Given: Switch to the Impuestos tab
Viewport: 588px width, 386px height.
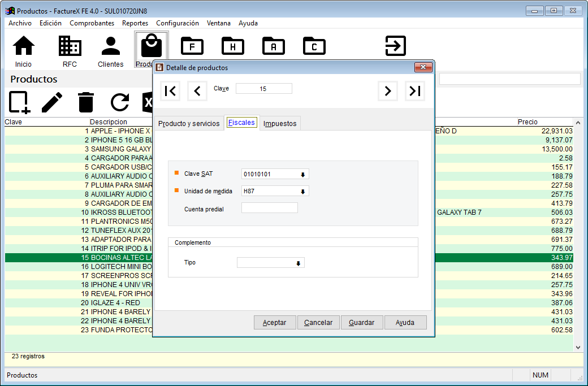Looking at the screenshot, I should [280, 124].
